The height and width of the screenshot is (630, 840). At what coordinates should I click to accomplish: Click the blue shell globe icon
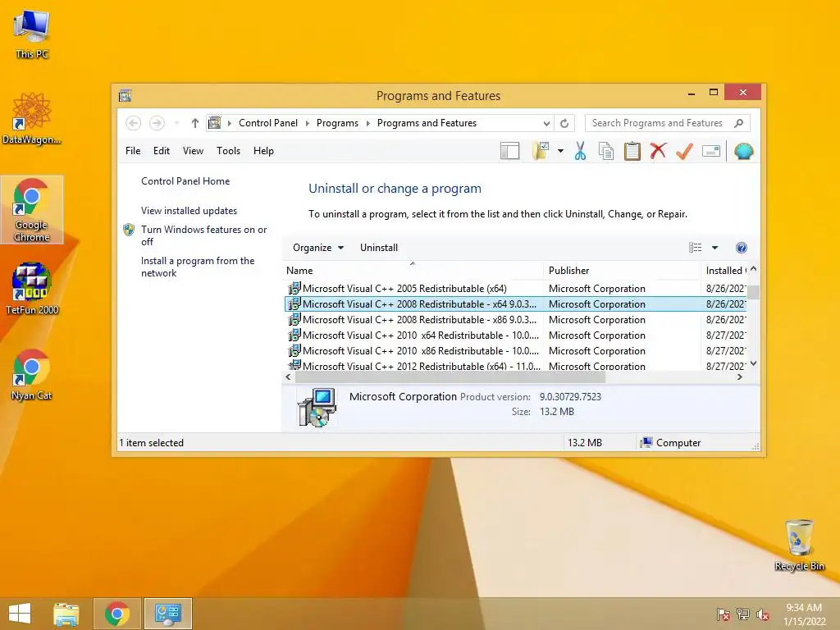pos(743,151)
